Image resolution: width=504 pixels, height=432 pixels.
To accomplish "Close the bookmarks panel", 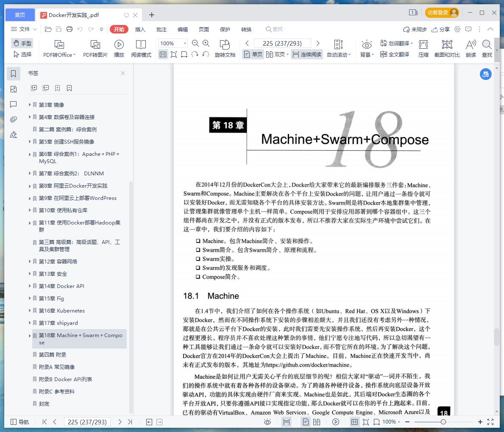I will pyautogui.click(x=123, y=73).
